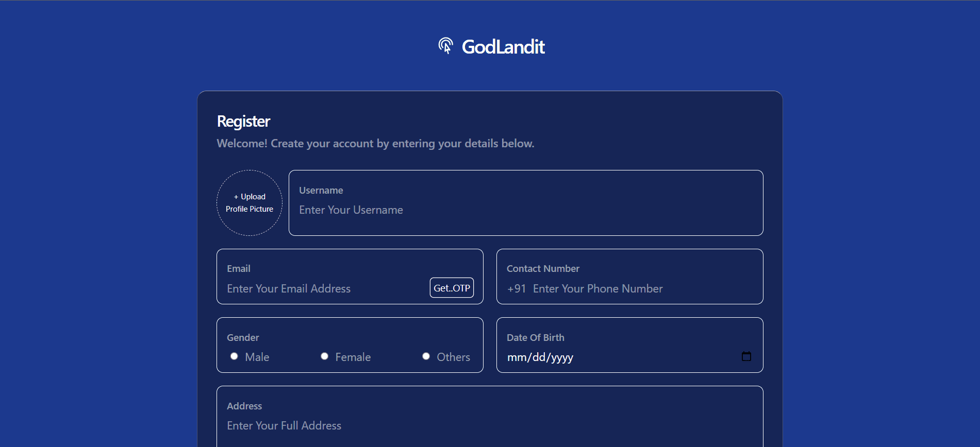Click the Date Of Birth label
The image size is (980, 447).
click(535, 338)
